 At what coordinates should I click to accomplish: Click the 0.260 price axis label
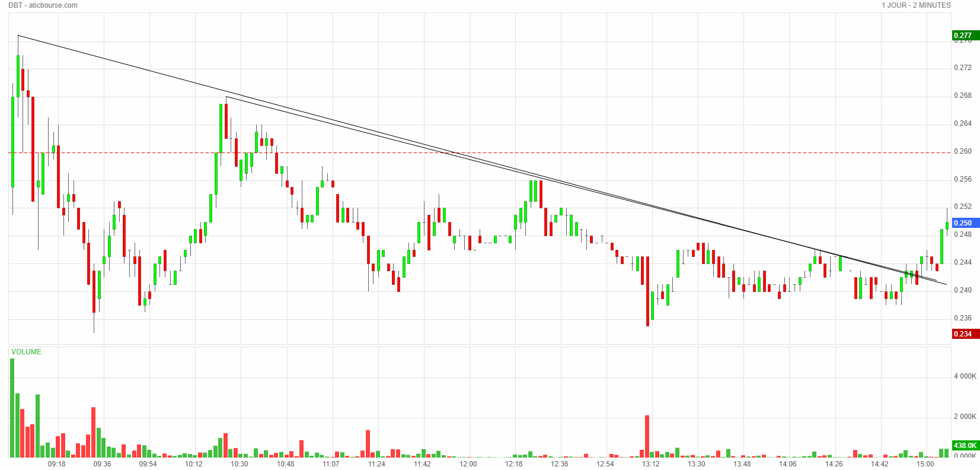[x=963, y=151]
